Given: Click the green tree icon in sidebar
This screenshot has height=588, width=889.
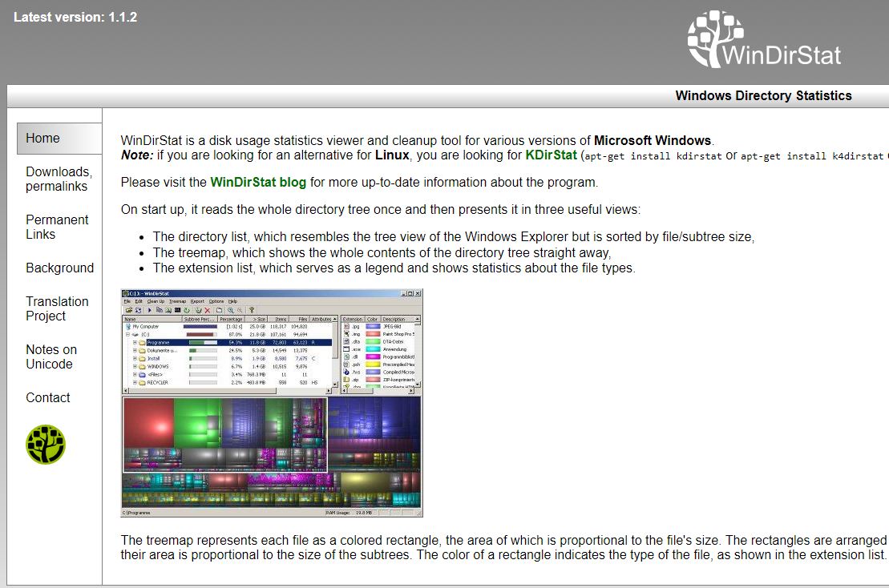Looking at the screenshot, I should click(x=46, y=445).
